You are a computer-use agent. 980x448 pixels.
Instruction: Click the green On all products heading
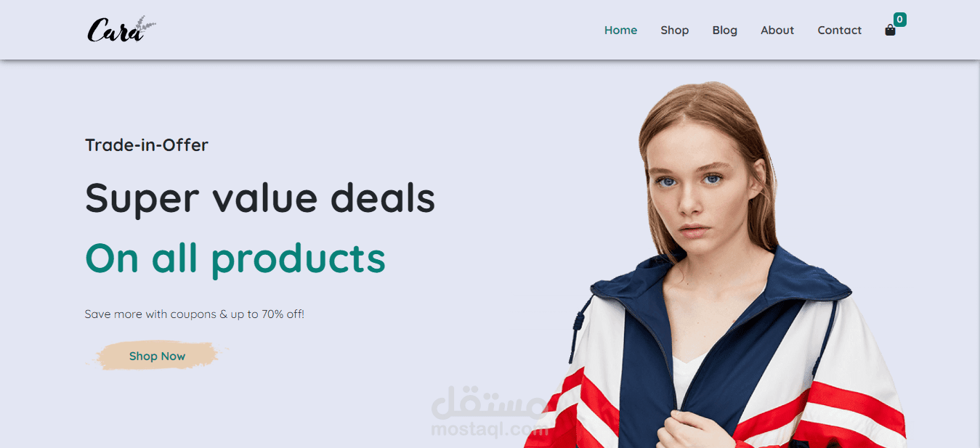[x=235, y=259]
